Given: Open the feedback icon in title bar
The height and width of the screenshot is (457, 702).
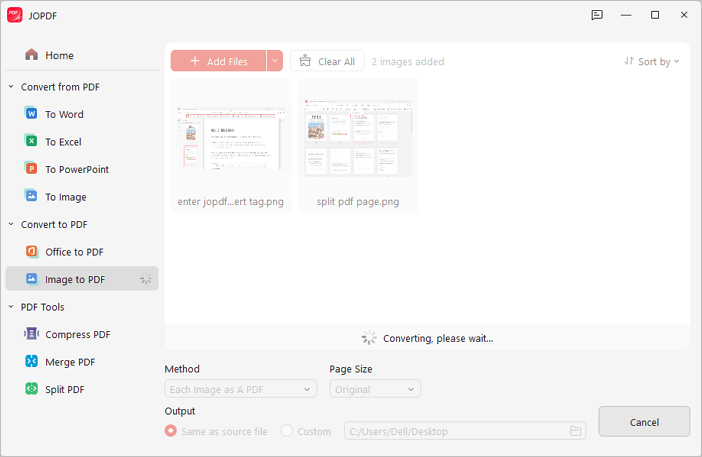Looking at the screenshot, I should 597,15.
